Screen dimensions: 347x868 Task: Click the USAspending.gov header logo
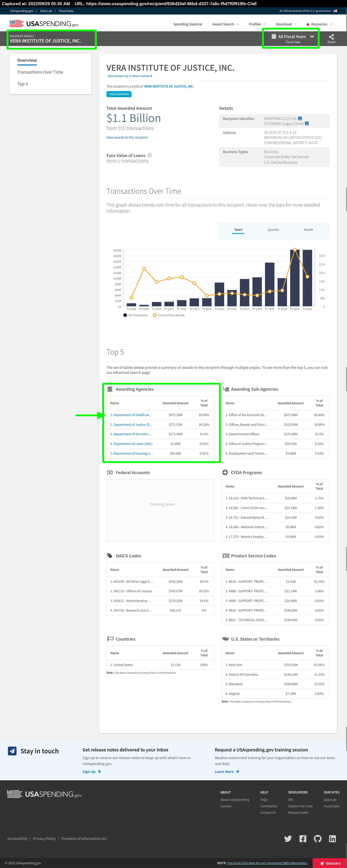44,24
